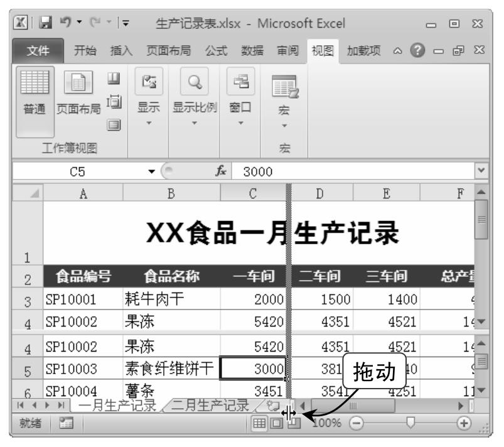Click the 窗口 Window panel icon

point(241,82)
